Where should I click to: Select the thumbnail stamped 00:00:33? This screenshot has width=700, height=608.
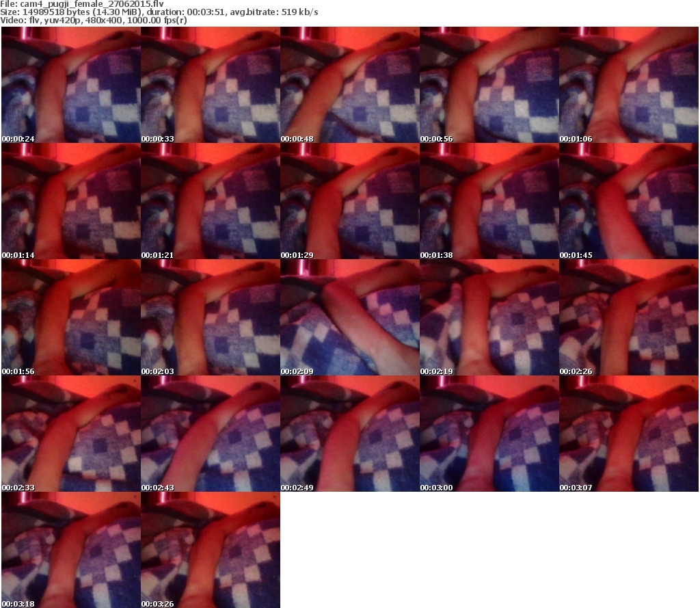211,85
